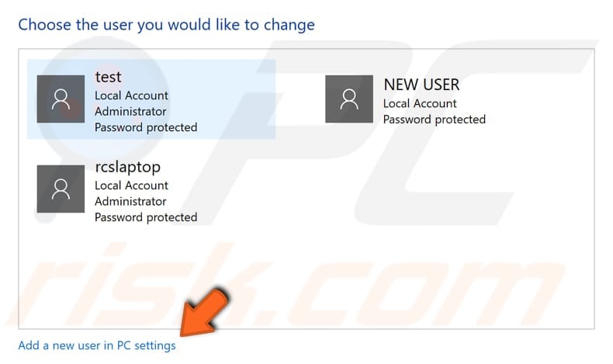Click Local Account under NEW USER
The image size is (613, 364).
420,103
